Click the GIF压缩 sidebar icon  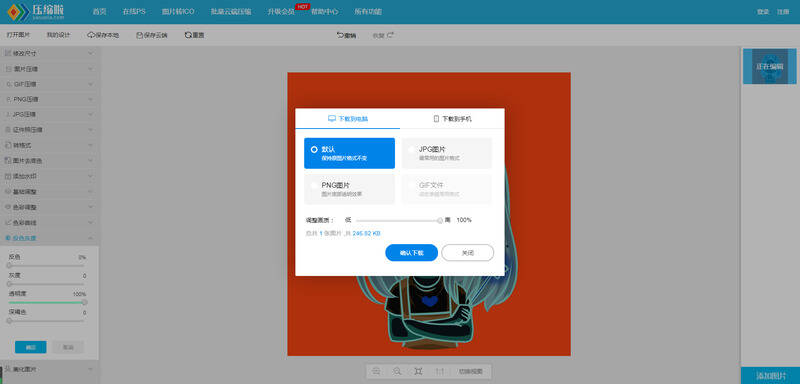coord(8,84)
